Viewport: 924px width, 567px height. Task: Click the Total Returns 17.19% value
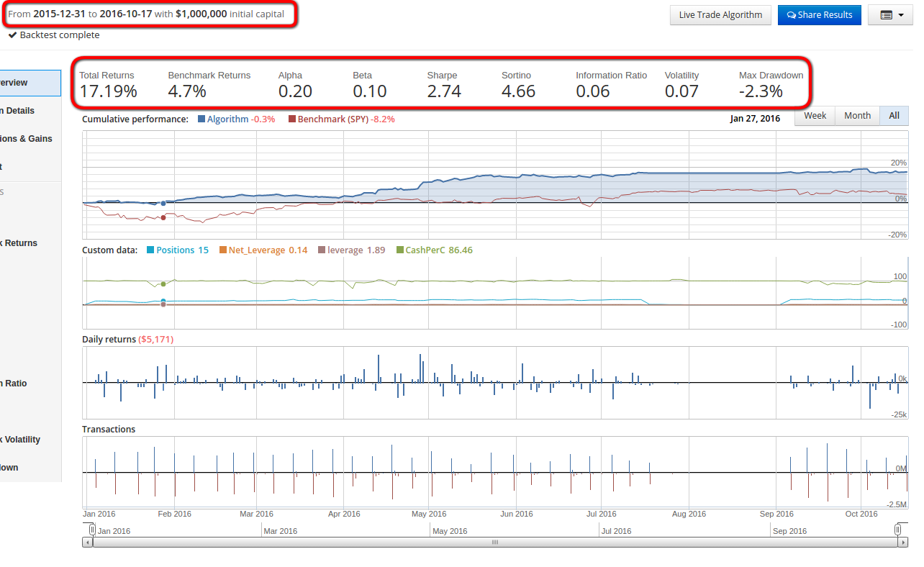pyautogui.click(x=108, y=91)
